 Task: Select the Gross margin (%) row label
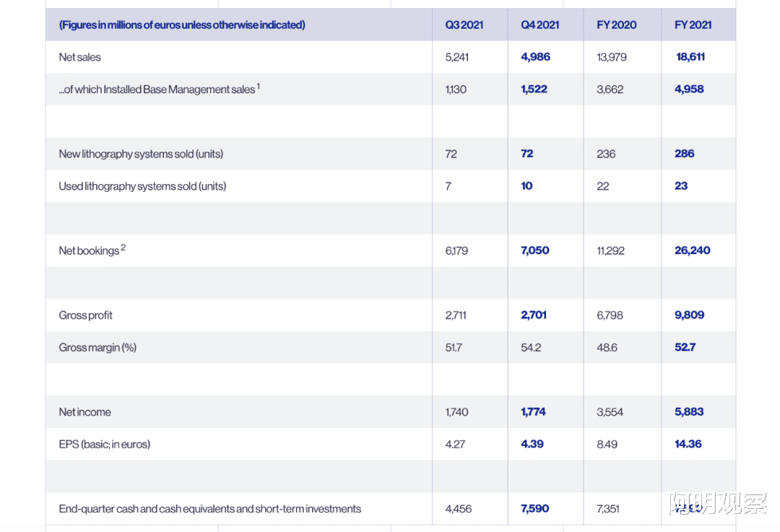pyautogui.click(x=97, y=347)
